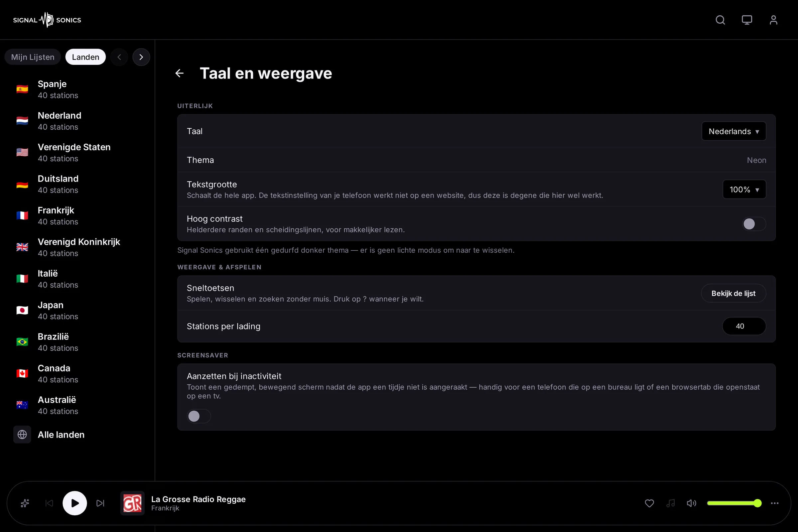Toggle Aanzetten bij inactiviteit screensaver switch
This screenshot has height=532, width=798.
(x=199, y=416)
